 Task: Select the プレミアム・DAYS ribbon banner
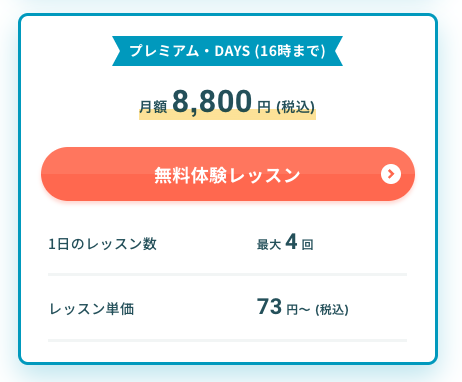pyautogui.click(x=227, y=51)
